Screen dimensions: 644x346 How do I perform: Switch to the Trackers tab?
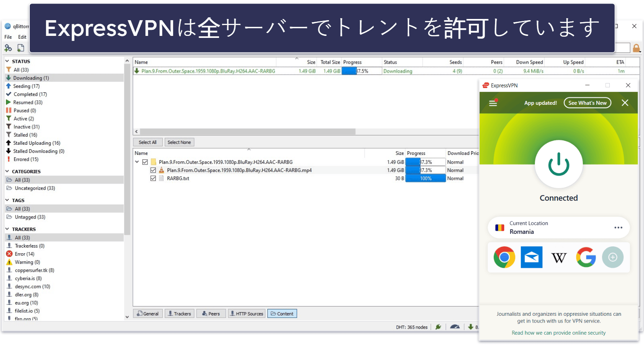tap(180, 313)
